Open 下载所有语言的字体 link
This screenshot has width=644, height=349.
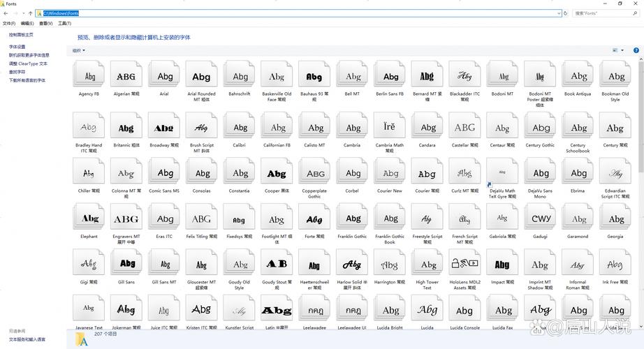click(27, 80)
